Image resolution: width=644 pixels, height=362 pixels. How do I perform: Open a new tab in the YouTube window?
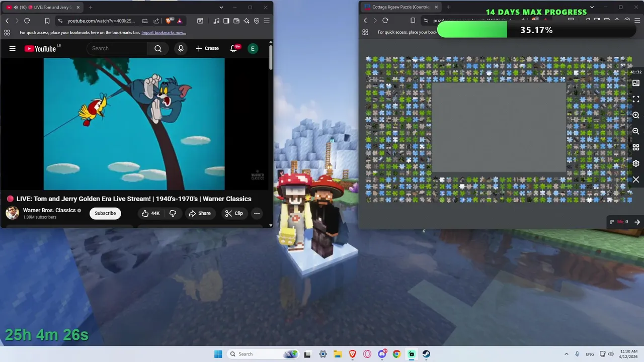point(91,8)
